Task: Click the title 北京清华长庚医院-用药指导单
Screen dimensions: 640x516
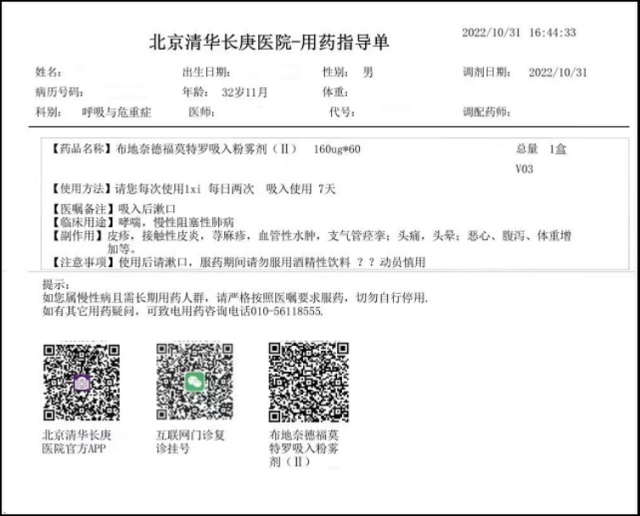Action: 269,43
